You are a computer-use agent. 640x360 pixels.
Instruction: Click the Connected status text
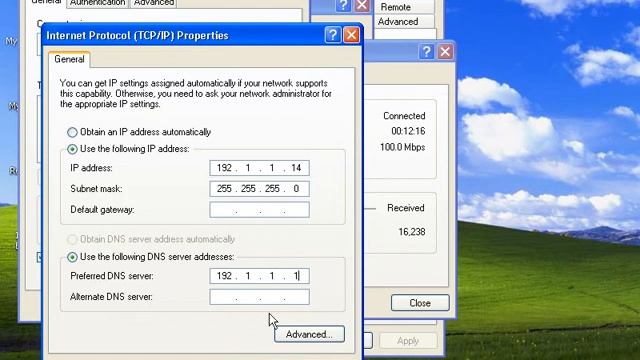click(x=404, y=116)
